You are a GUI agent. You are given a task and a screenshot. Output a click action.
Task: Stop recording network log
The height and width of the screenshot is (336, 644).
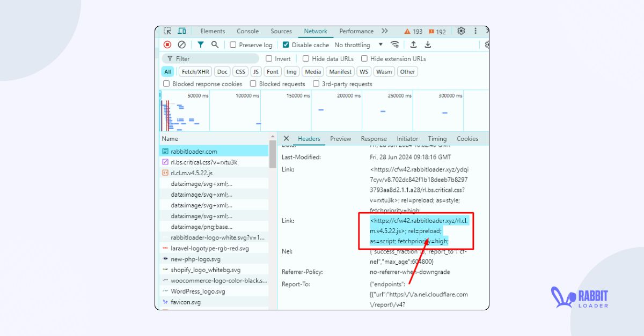[167, 45]
